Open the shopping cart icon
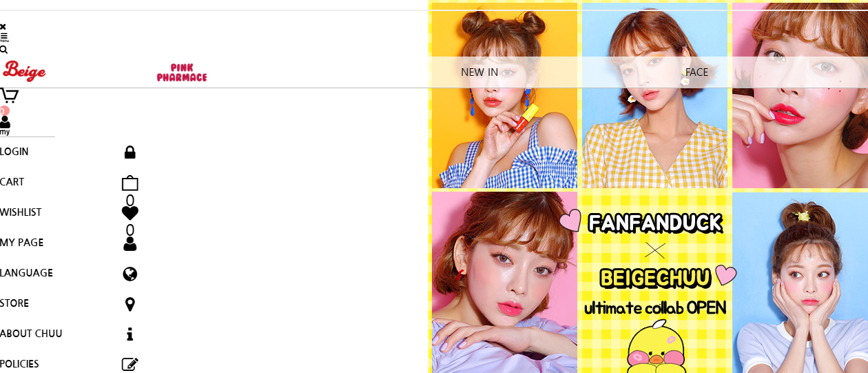The width and height of the screenshot is (868, 373). 9,95
